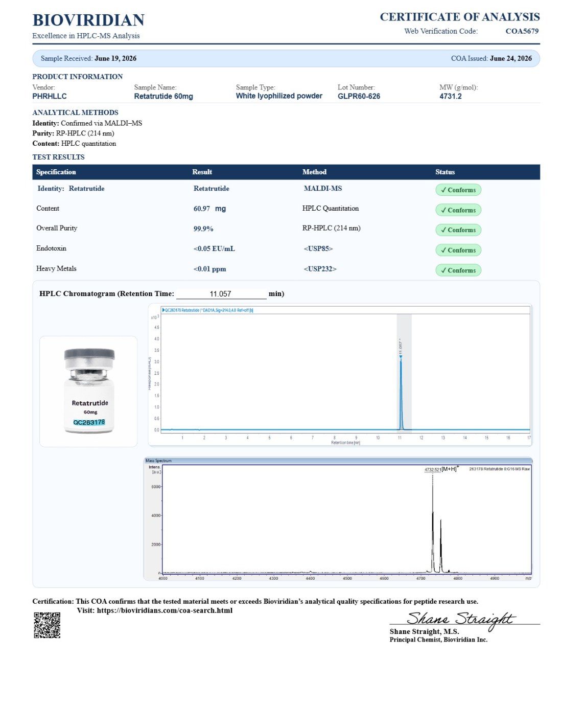
Task: Click the Specification column header
Action: click(56, 172)
